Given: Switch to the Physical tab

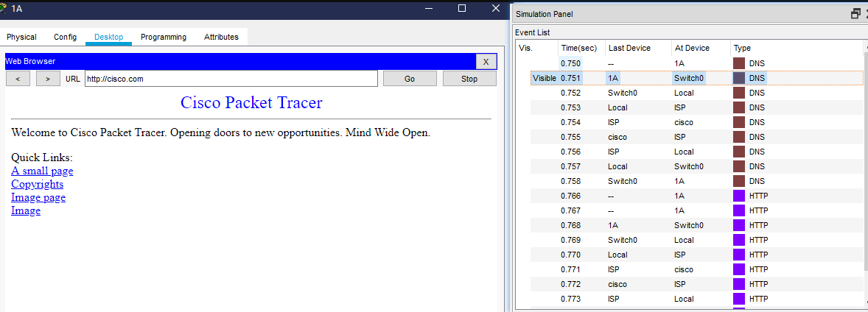Looking at the screenshot, I should click(21, 37).
